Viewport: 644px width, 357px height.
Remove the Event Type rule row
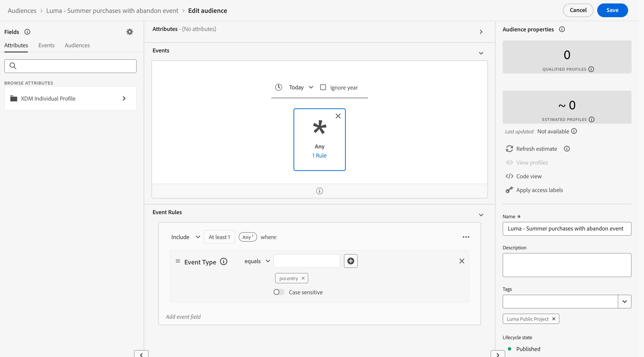coord(462,261)
